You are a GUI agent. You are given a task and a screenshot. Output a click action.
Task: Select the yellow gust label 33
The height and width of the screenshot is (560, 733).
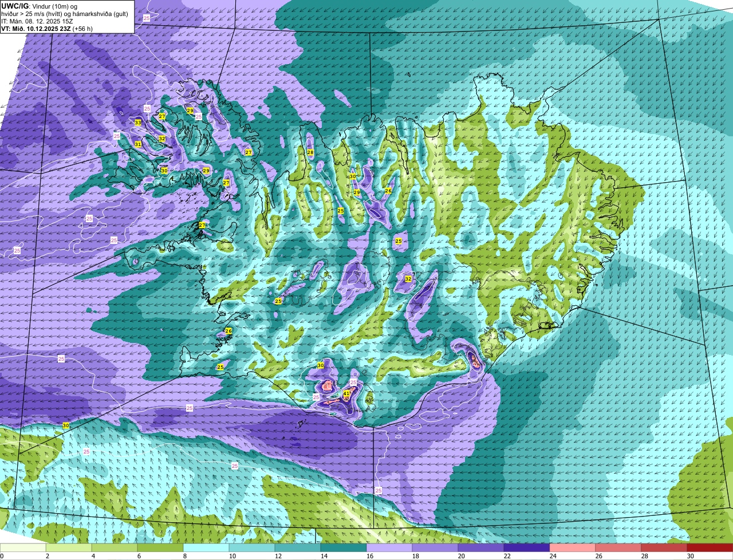138,123
